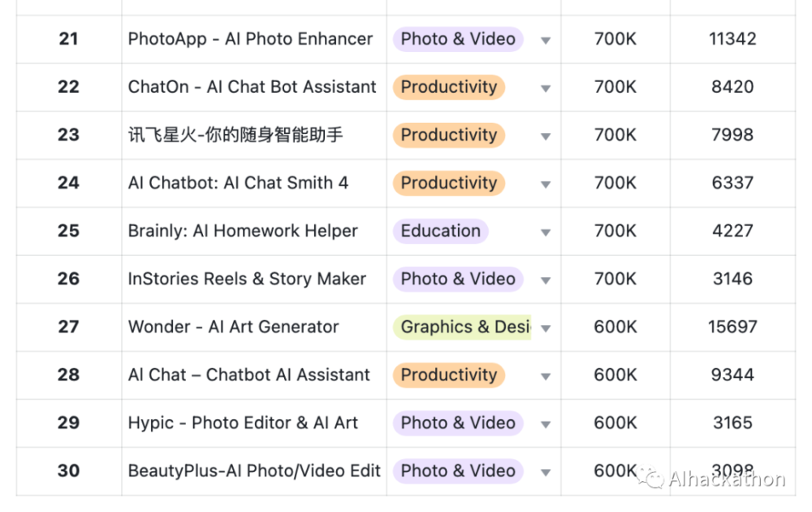Open category dropdown arrow for PhotoApp row
Screen dimensions: 812x512
pos(546,41)
